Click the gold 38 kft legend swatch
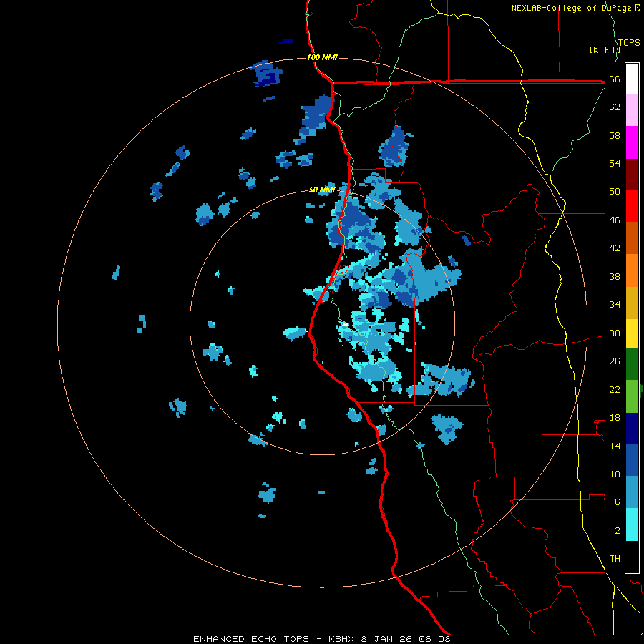Viewport: 644px width, 644px height. (x=632, y=303)
